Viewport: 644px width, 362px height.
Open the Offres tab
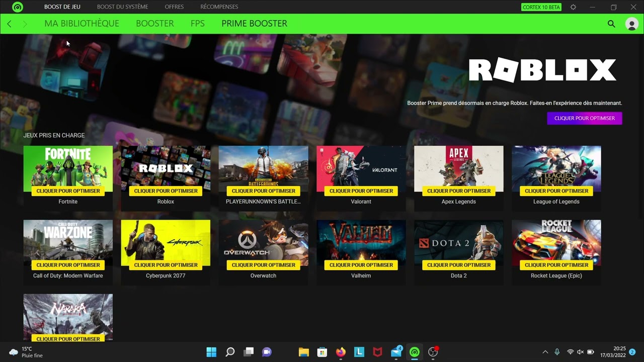click(174, 7)
